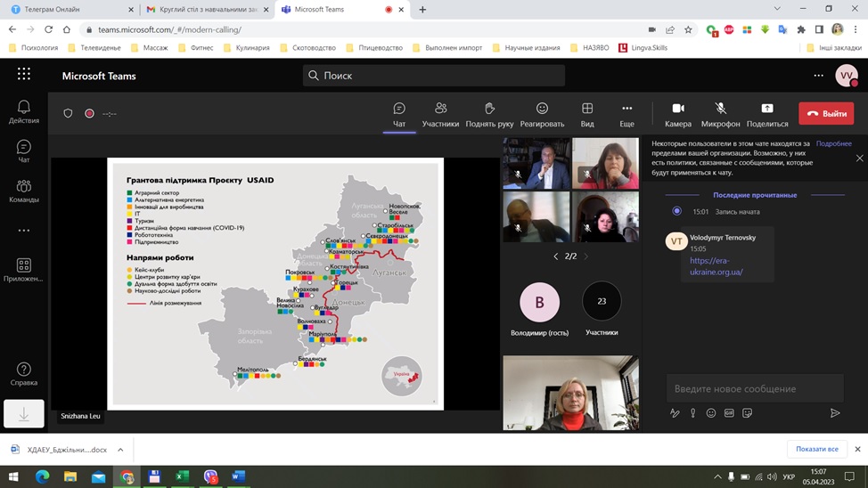Click the download desktop app button
The image size is (868, 488).
[24, 414]
